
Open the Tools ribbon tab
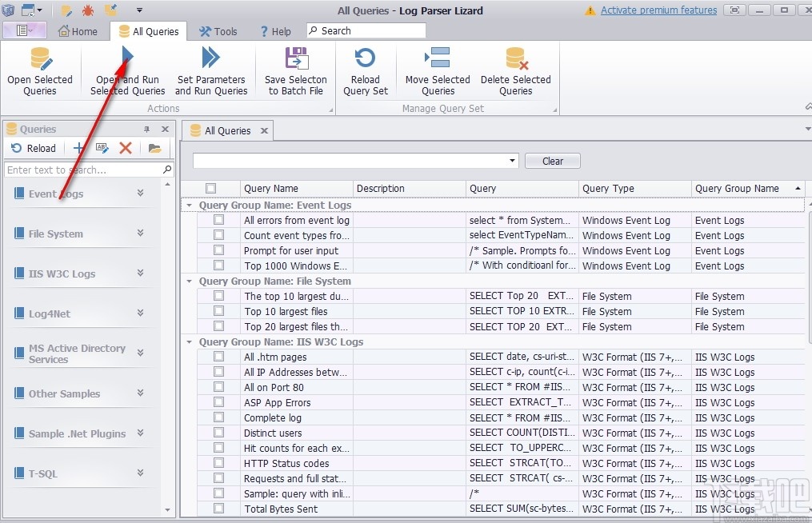(x=218, y=32)
